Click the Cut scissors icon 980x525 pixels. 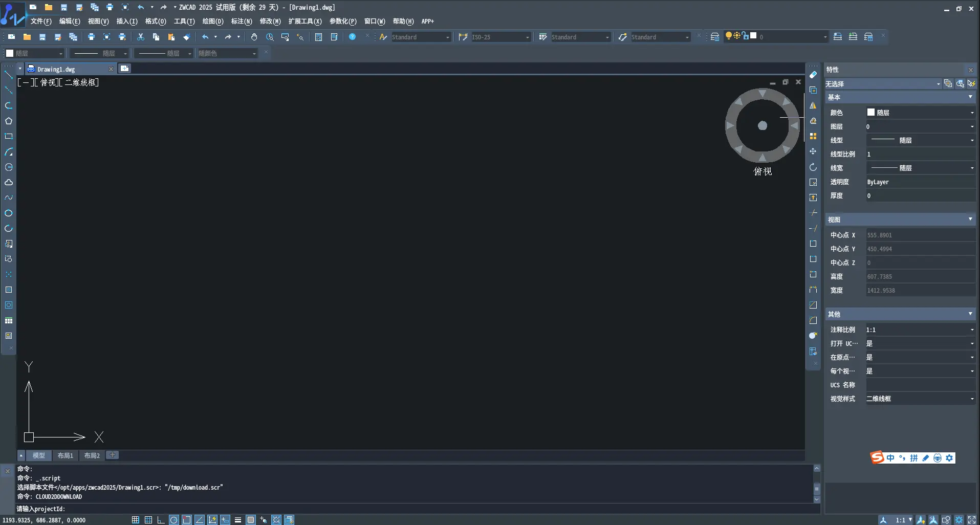(x=141, y=37)
